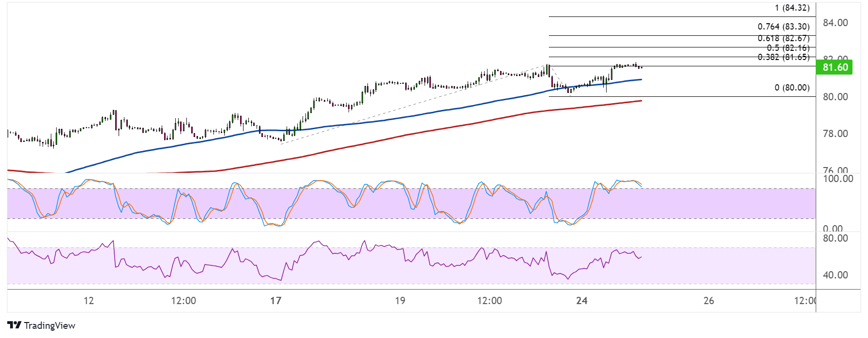This screenshot has height=338, width=868.
Task: Click the bold date 24 on time axis
Action: (582, 301)
